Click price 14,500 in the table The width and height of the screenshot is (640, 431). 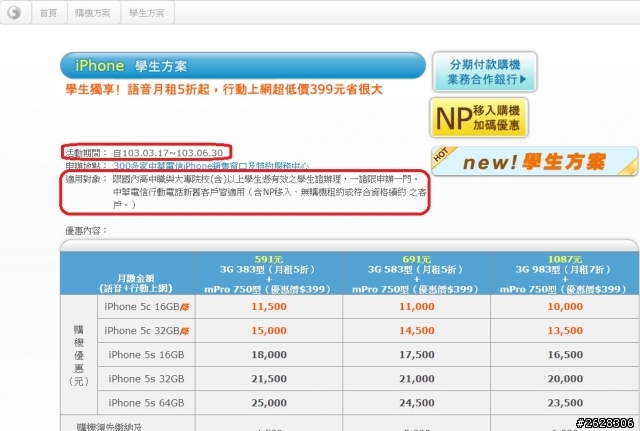(416, 331)
